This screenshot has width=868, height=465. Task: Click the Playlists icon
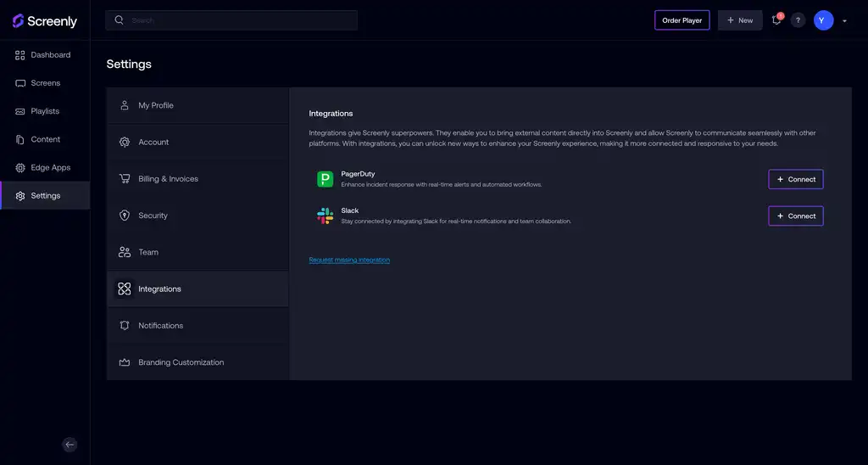20,111
